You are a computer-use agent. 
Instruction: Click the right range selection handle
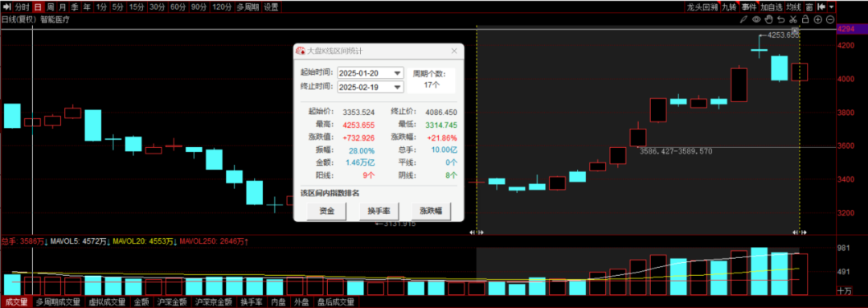coord(800,232)
